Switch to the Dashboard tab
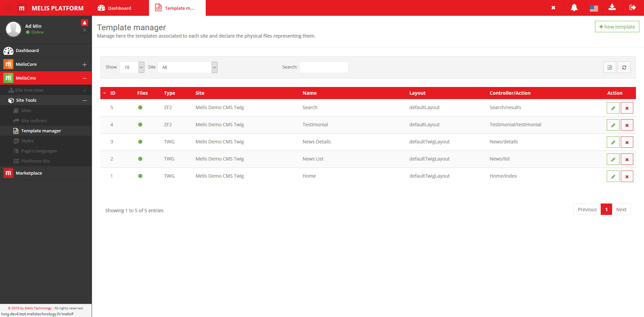 [115, 8]
